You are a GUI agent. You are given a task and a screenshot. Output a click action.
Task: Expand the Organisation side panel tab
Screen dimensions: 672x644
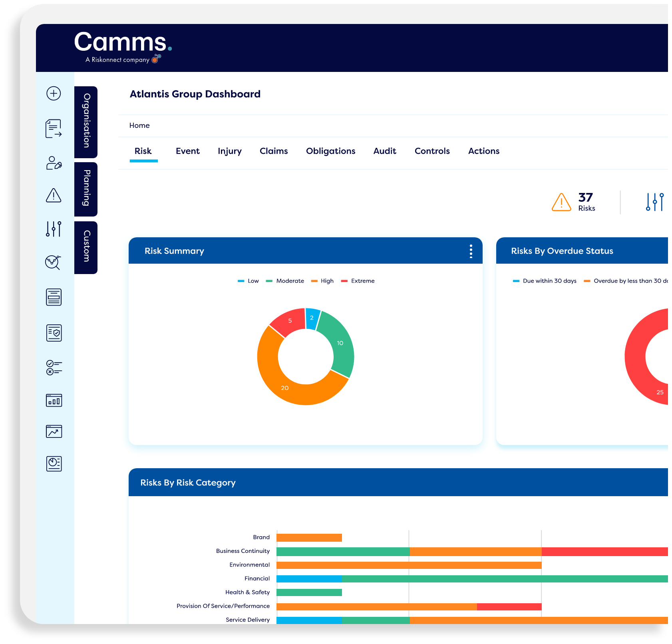[x=86, y=121]
